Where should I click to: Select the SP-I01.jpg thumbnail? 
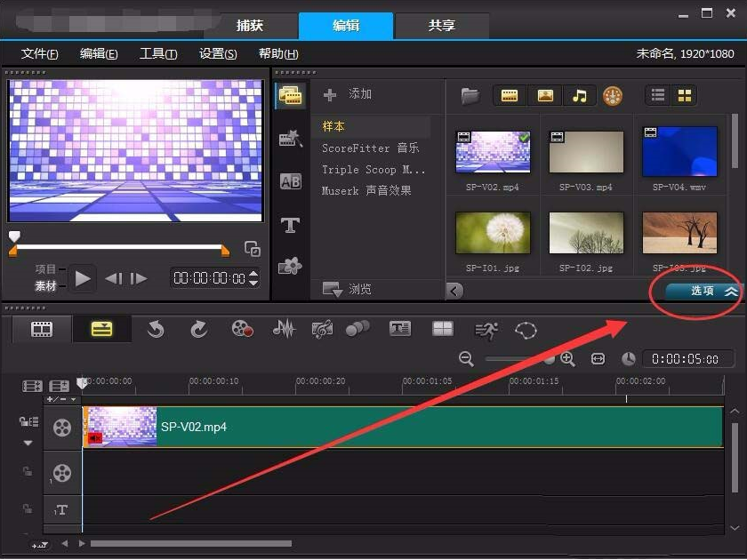point(492,231)
